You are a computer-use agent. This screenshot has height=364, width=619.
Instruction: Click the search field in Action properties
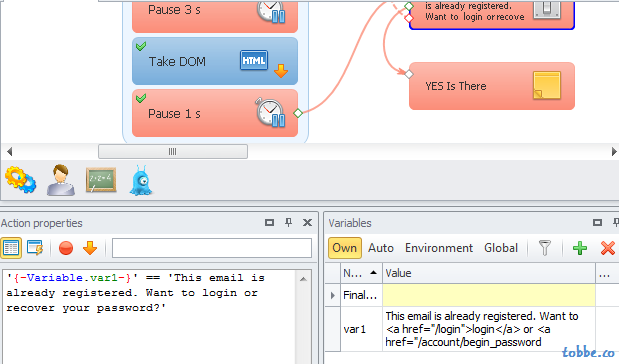coord(212,248)
